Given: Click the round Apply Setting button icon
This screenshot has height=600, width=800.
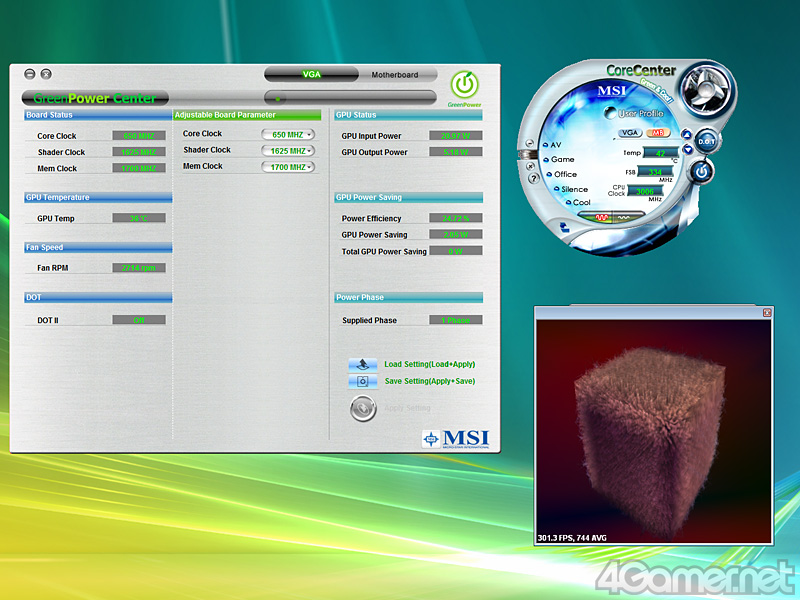Looking at the screenshot, I should [x=363, y=409].
